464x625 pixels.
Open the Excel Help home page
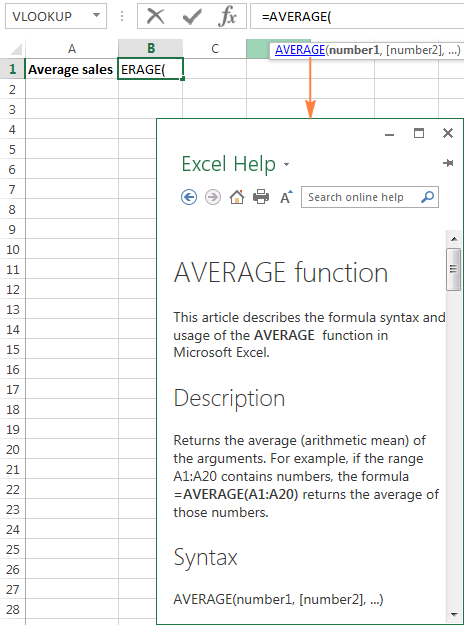pyautogui.click(x=237, y=197)
